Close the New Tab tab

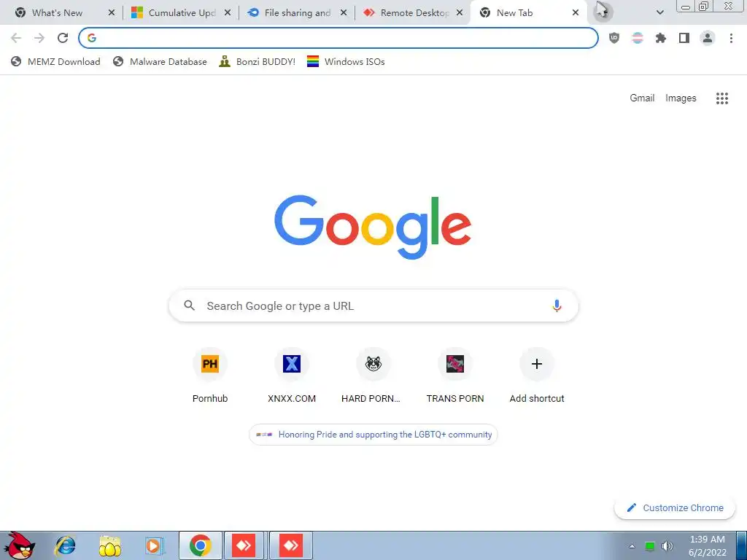(x=576, y=13)
